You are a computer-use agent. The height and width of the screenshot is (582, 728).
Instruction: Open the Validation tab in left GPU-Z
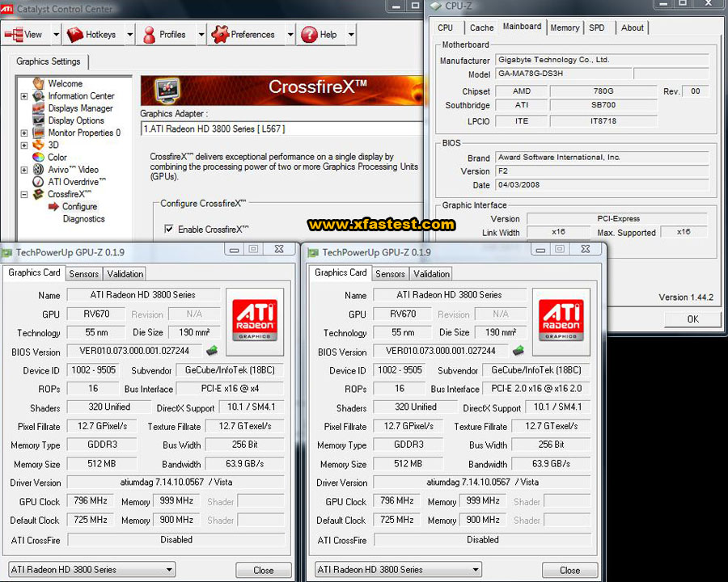[125, 274]
